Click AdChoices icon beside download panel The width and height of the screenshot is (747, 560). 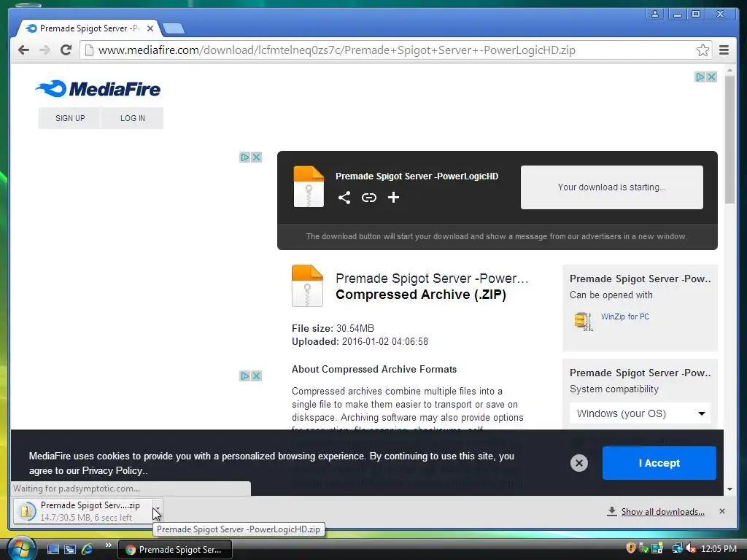pyautogui.click(x=245, y=157)
